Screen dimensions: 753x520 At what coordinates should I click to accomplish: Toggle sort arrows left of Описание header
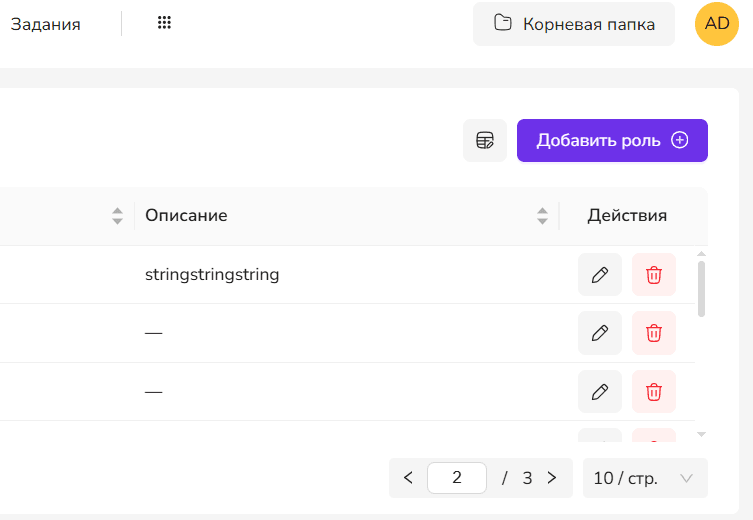point(117,215)
